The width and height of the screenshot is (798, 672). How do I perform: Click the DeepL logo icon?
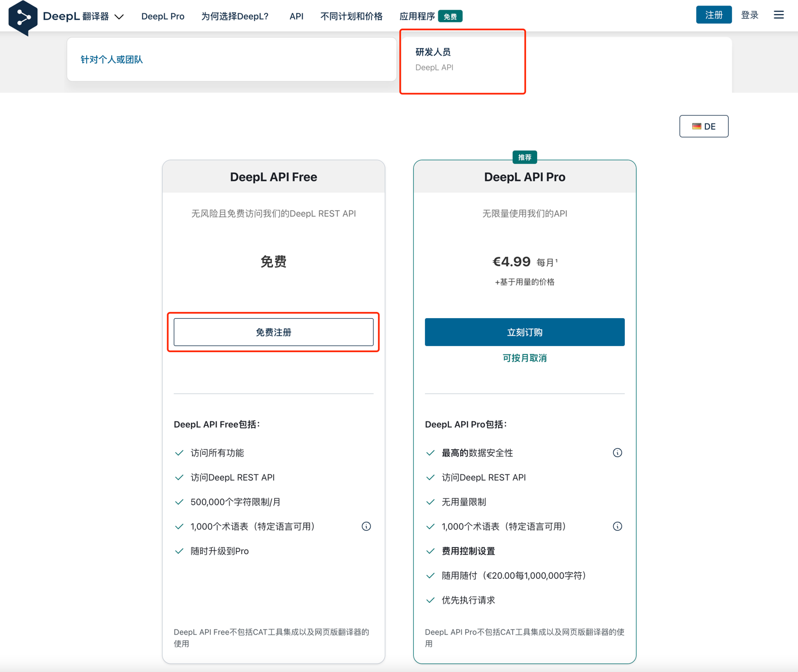[23, 18]
